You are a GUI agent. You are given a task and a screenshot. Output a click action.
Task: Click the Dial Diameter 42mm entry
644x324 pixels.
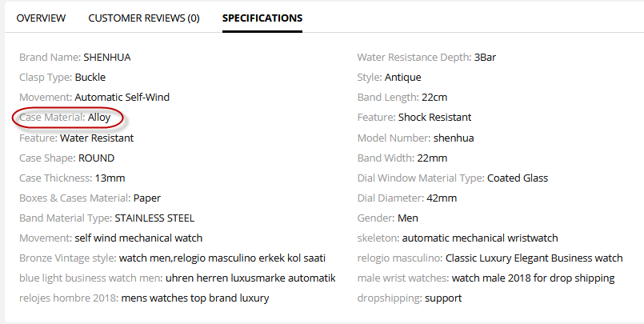pos(407,198)
